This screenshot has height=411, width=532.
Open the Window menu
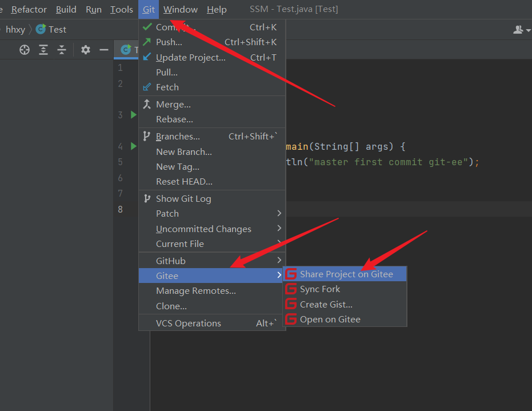pos(181,10)
